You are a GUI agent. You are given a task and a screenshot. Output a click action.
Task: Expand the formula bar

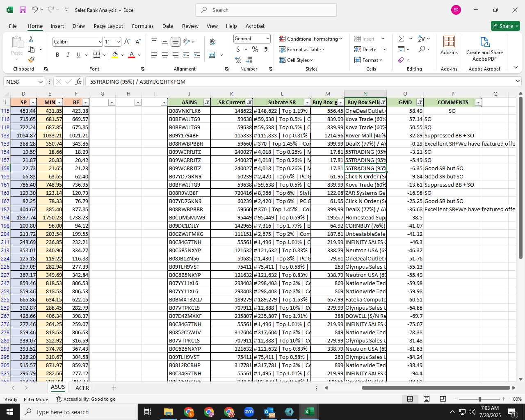pos(518,81)
